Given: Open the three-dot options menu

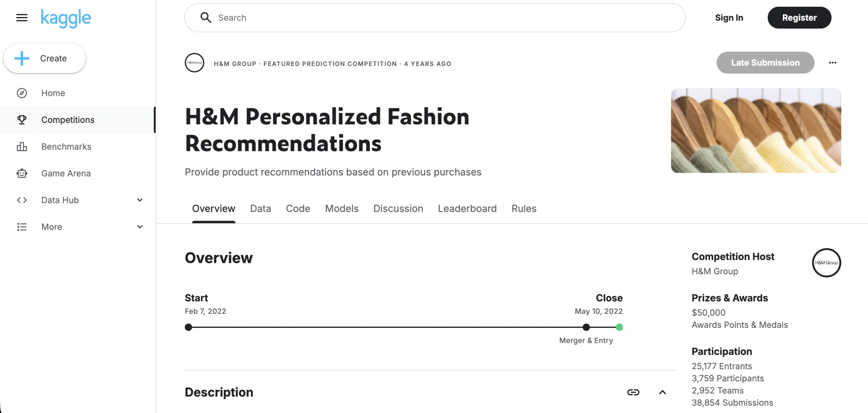Looking at the screenshot, I should (x=832, y=63).
